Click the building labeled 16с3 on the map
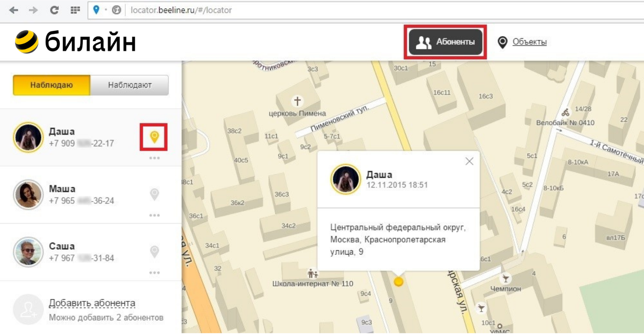 coord(486,96)
